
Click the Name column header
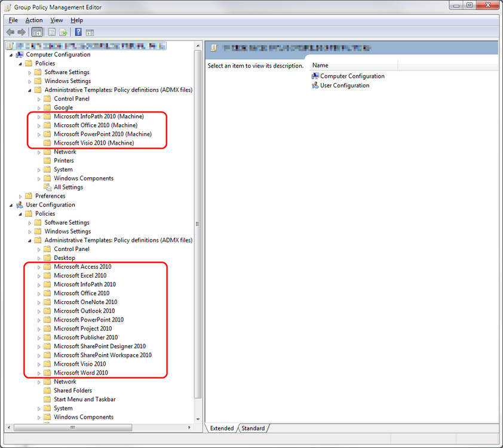tap(354, 66)
